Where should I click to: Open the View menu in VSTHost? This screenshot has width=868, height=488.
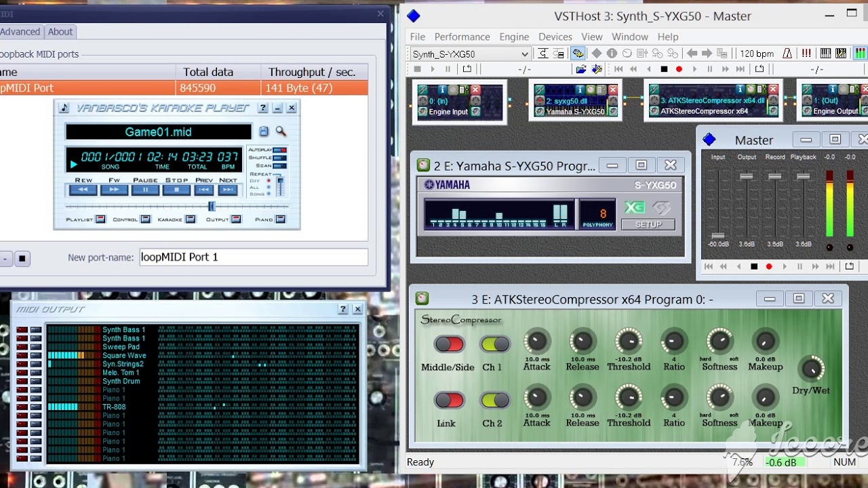tap(592, 37)
